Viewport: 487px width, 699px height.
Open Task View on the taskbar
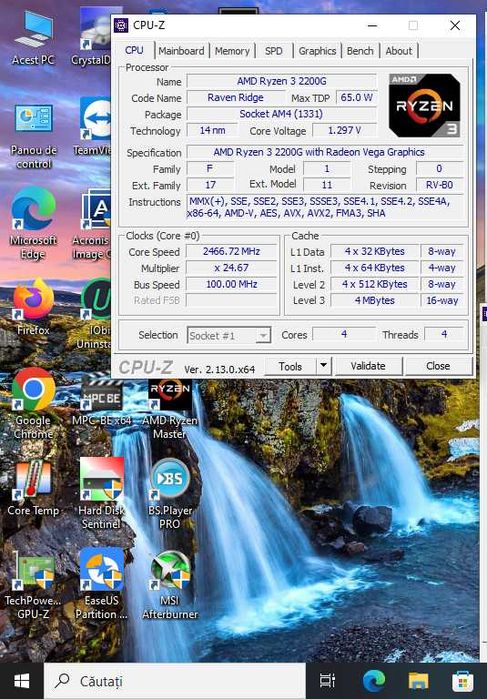click(328, 681)
